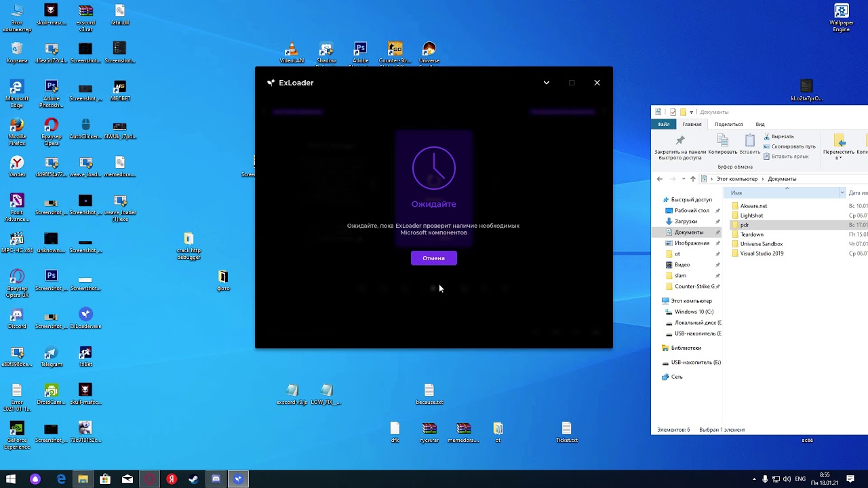868x488 pixels.
Task: Open Видео in navigation pane
Action: point(678,265)
